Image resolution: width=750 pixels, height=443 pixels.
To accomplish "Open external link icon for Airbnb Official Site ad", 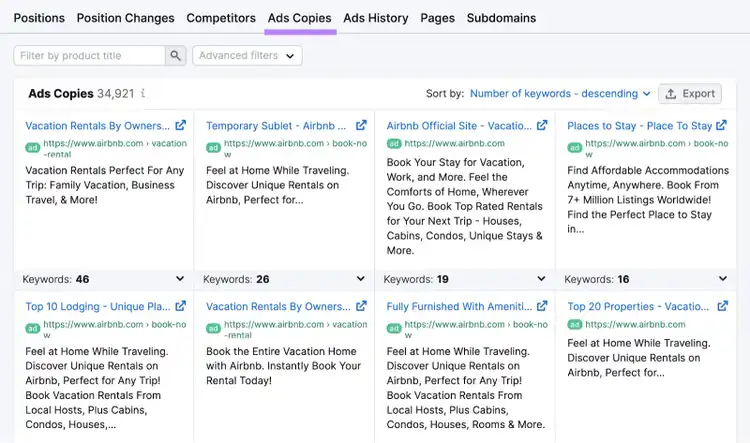I will click(542, 125).
